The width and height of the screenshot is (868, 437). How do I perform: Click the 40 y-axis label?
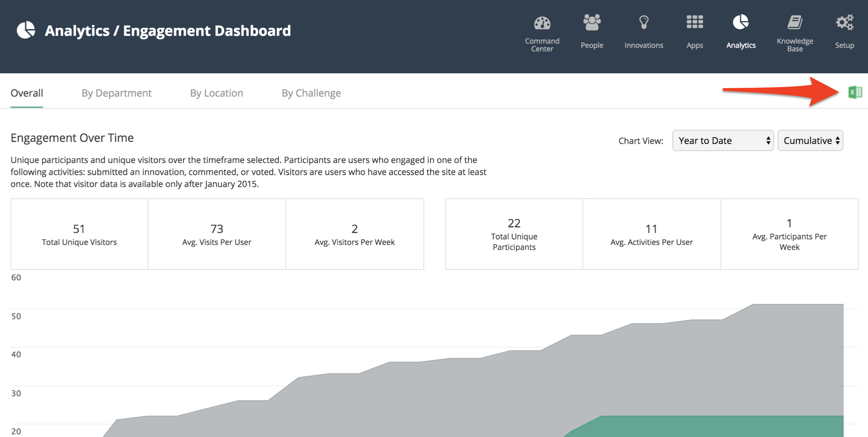[16, 354]
